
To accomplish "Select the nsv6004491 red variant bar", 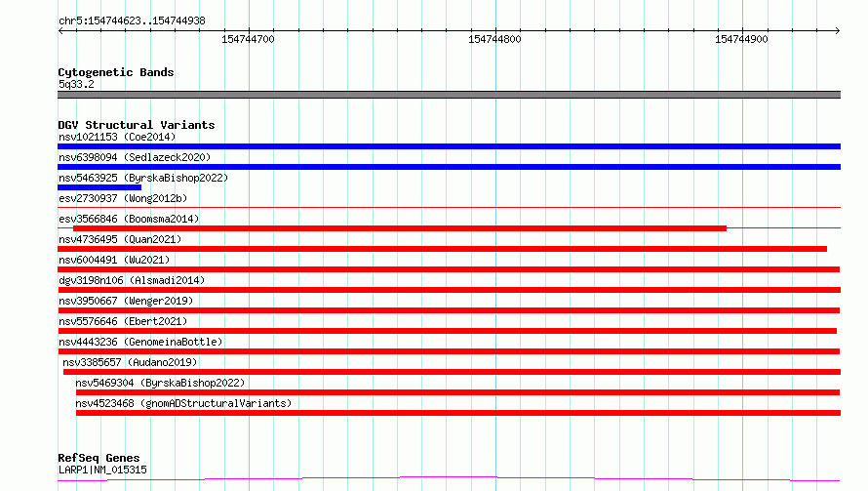I will point(449,269).
